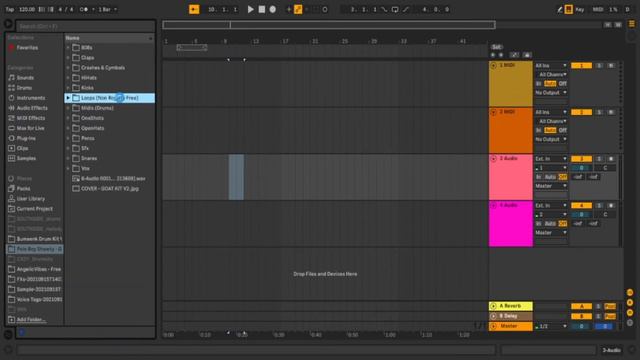
Task: Open the Samples category
Action: (26, 158)
